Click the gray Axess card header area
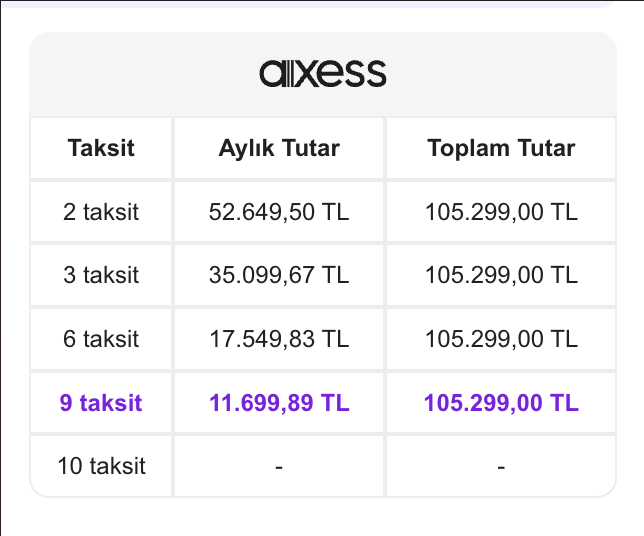 (323, 74)
